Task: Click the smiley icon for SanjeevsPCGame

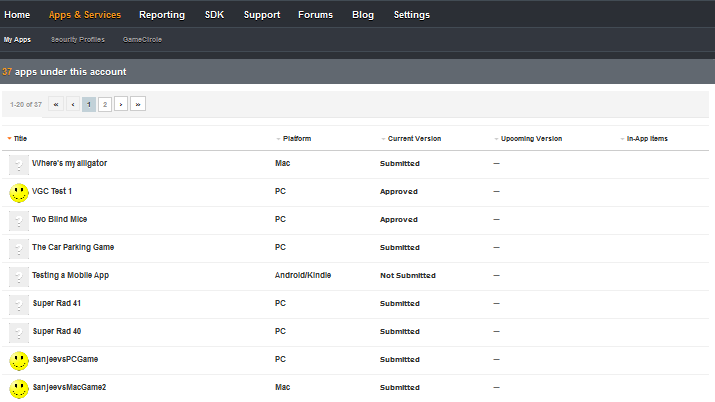Action: (18, 360)
